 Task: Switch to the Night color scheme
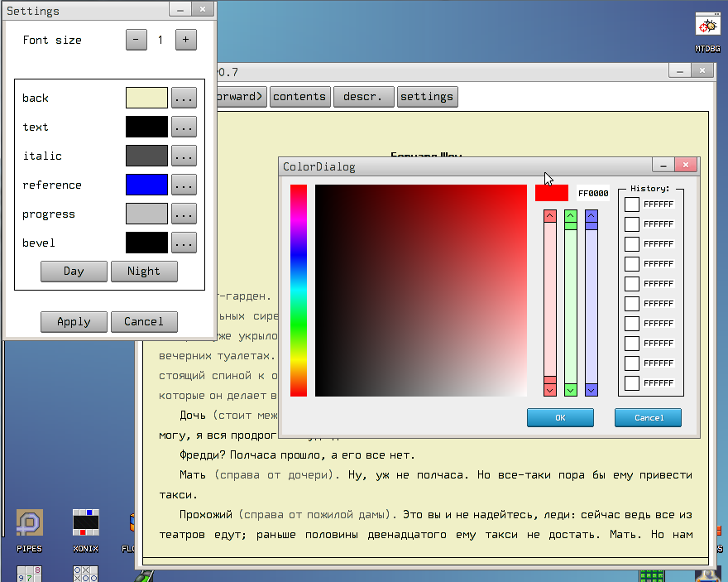pyautogui.click(x=143, y=271)
